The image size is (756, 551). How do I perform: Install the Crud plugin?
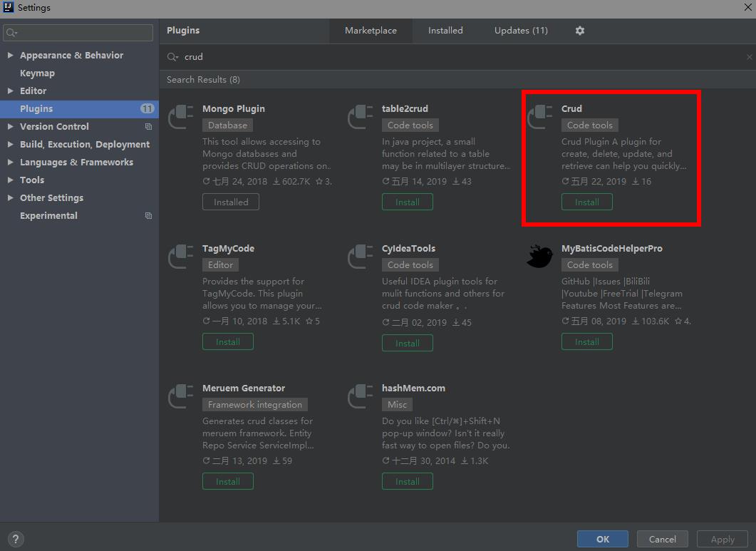pyautogui.click(x=586, y=202)
